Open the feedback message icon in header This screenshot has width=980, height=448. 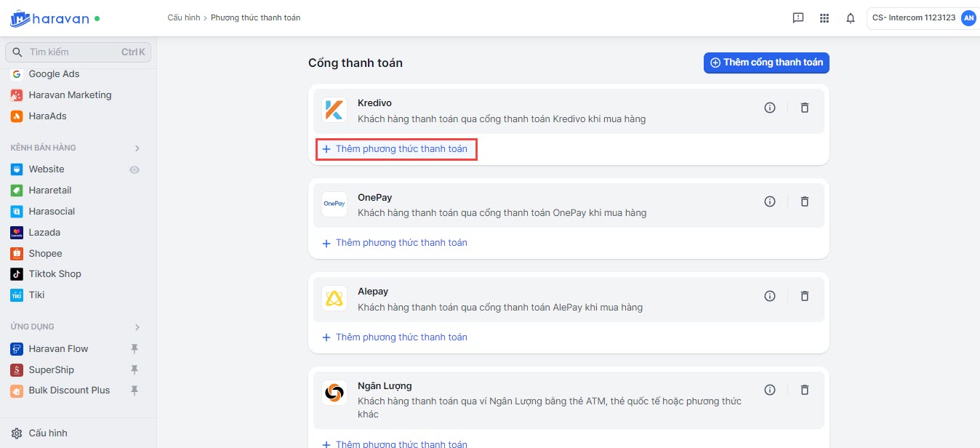point(798,18)
